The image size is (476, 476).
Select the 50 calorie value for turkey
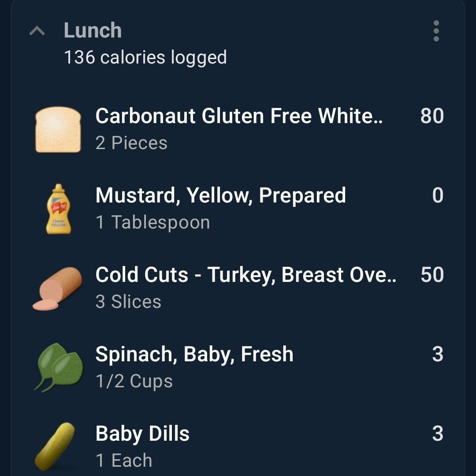pos(432,274)
